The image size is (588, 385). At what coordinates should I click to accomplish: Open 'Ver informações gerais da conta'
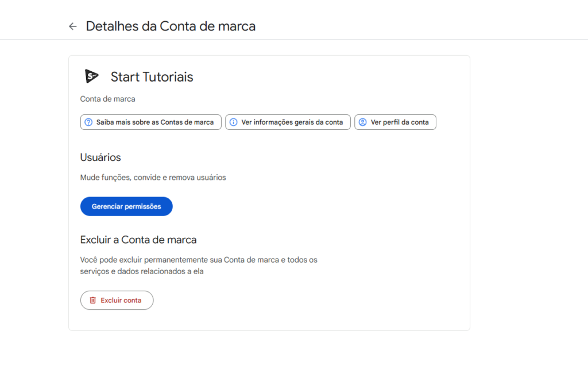pyautogui.click(x=288, y=122)
